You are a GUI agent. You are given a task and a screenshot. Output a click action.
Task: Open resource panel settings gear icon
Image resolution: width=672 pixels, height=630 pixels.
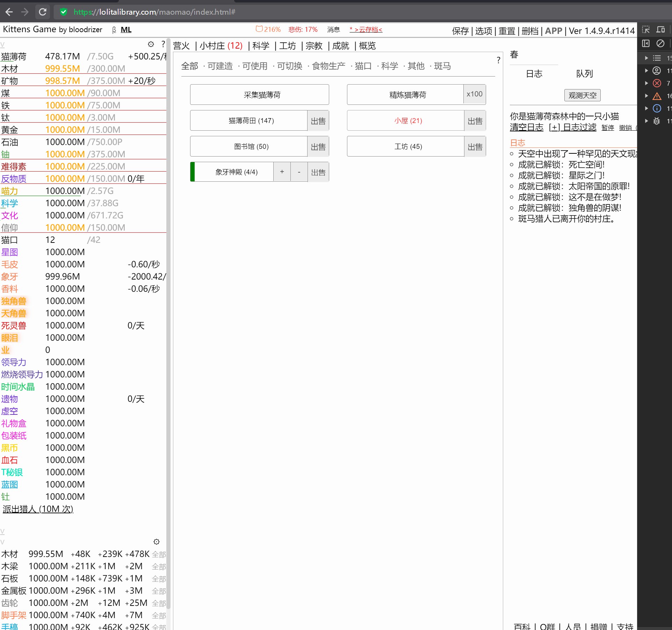point(151,44)
